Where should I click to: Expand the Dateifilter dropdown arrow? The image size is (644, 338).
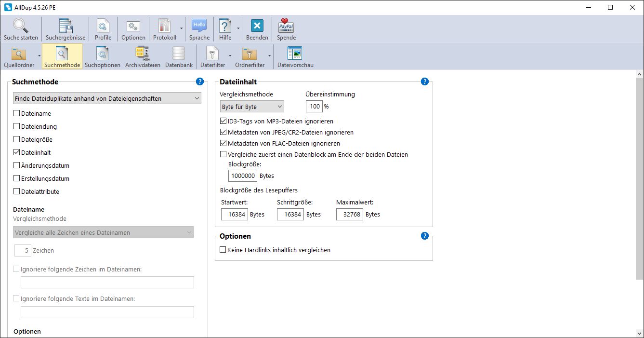pos(230,55)
